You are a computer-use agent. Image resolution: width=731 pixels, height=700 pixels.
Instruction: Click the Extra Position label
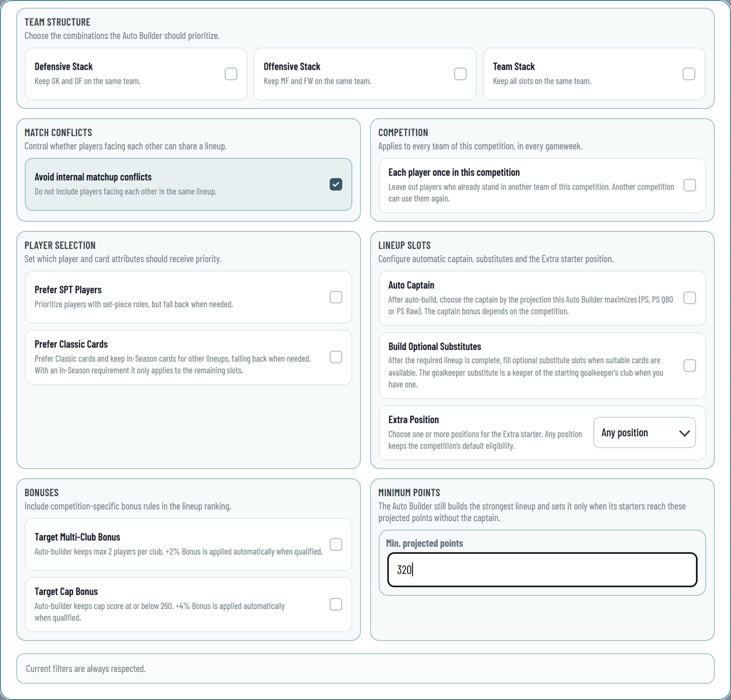coord(413,420)
